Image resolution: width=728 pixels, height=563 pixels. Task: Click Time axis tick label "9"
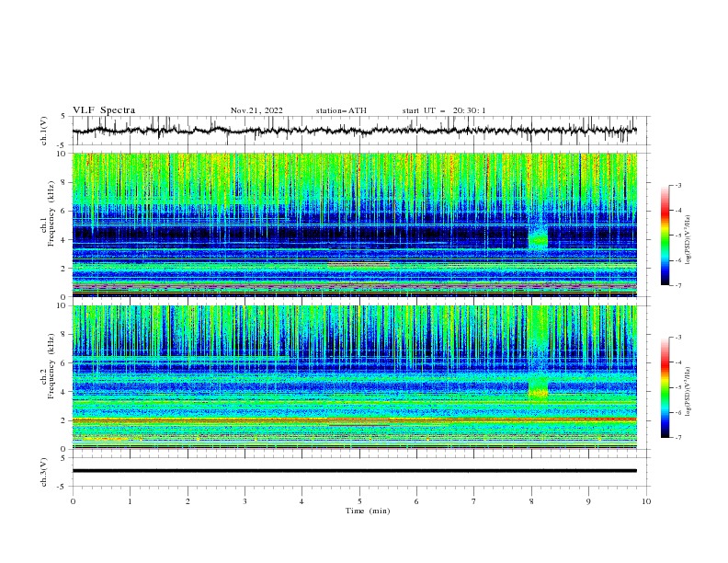588,501
